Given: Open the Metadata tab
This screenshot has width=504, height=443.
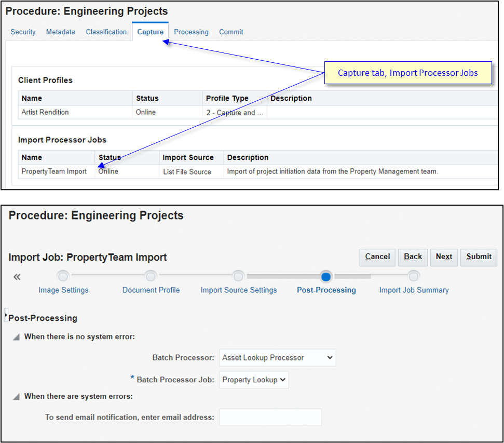Looking at the screenshot, I should [60, 32].
